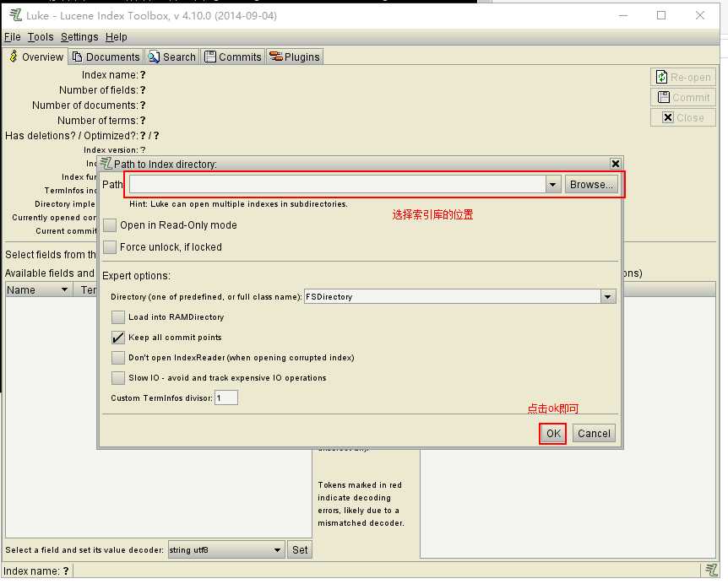Click the Luke logo in the title bar
Screen dimensions: 728x584
click(x=16, y=15)
